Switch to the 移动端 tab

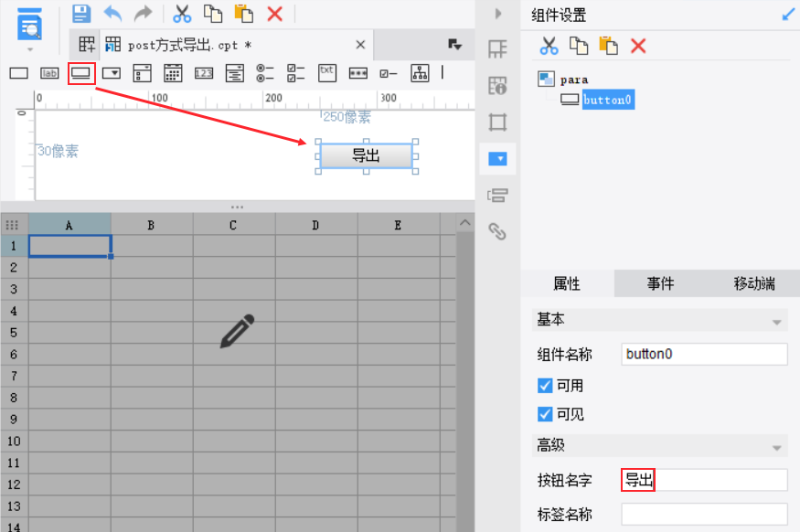754,283
